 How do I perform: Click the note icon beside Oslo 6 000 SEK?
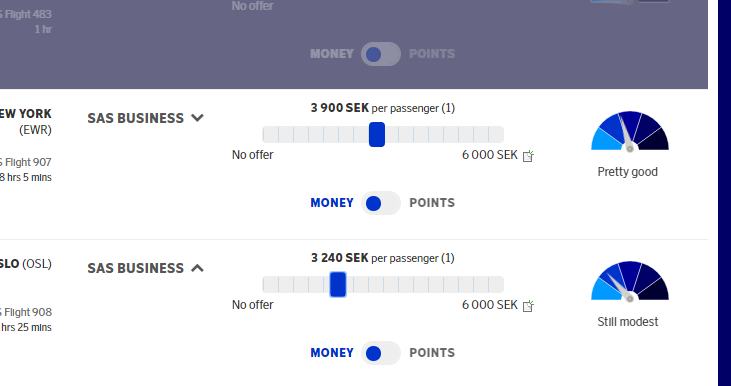528,306
